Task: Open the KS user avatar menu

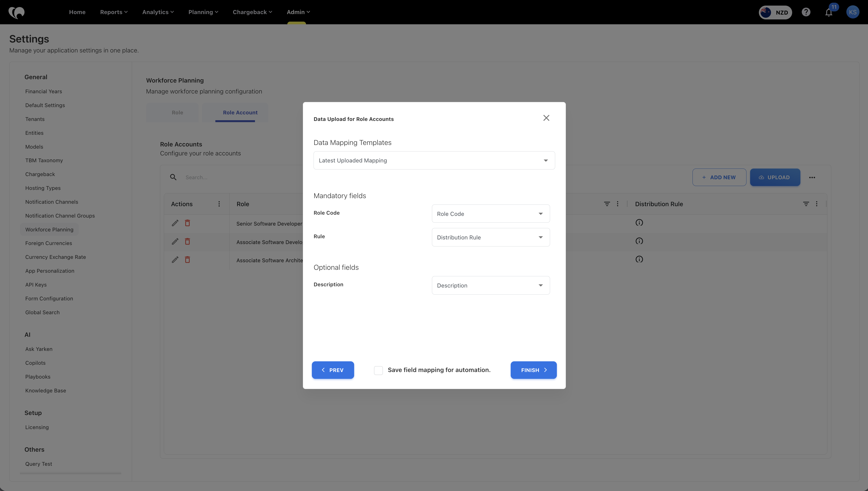Action: tap(852, 12)
